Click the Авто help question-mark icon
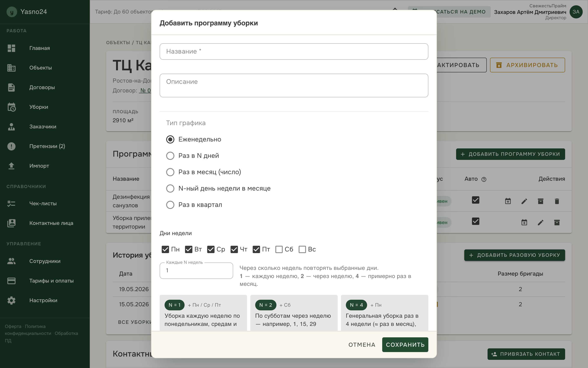The width and height of the screenshot is (588, 368). click(484, 179)
